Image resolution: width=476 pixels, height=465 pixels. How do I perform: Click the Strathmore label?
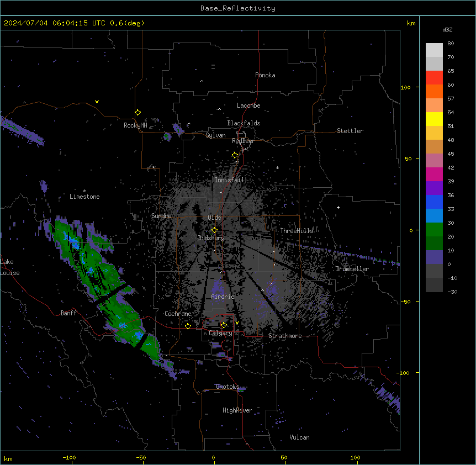pos(285,336)
